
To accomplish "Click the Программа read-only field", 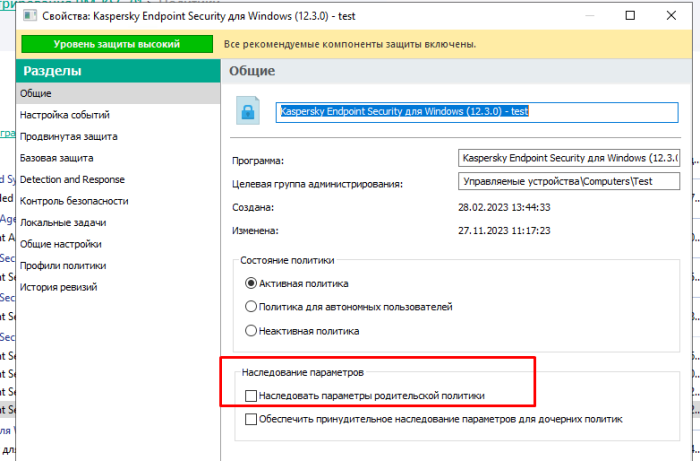I will click(x=569, y=158).
